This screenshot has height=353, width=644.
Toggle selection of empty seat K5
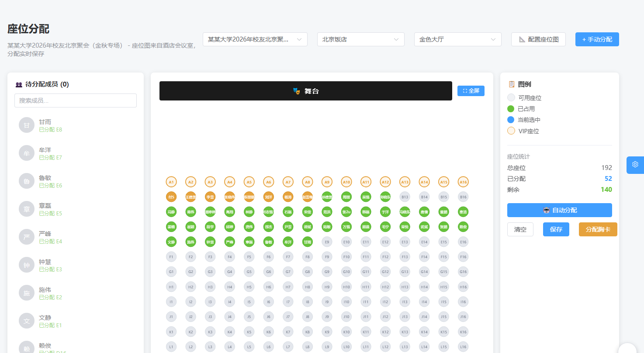(249, 332)
